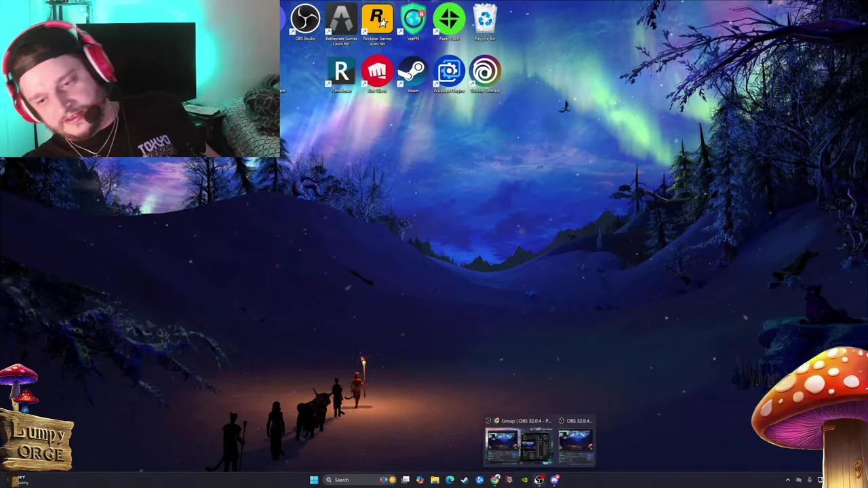This screenshot has height=488, width=868.
Task: Open the NVIDIA app from the taskbar
Action: [x=524, y=480]
